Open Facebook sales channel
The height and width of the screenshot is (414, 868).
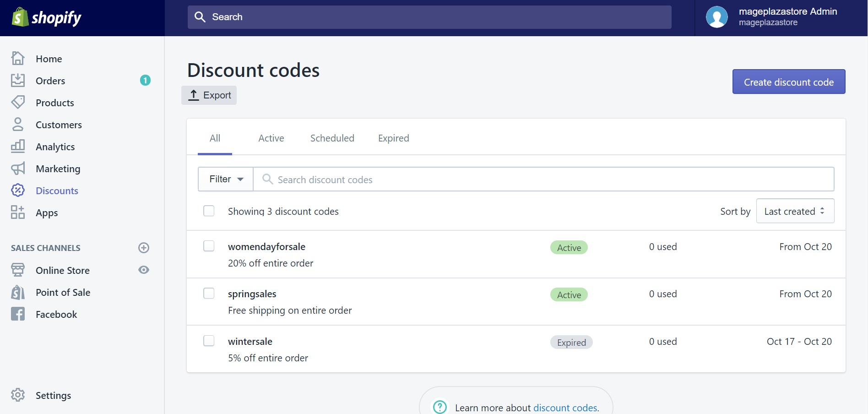(x=56, y=314)
